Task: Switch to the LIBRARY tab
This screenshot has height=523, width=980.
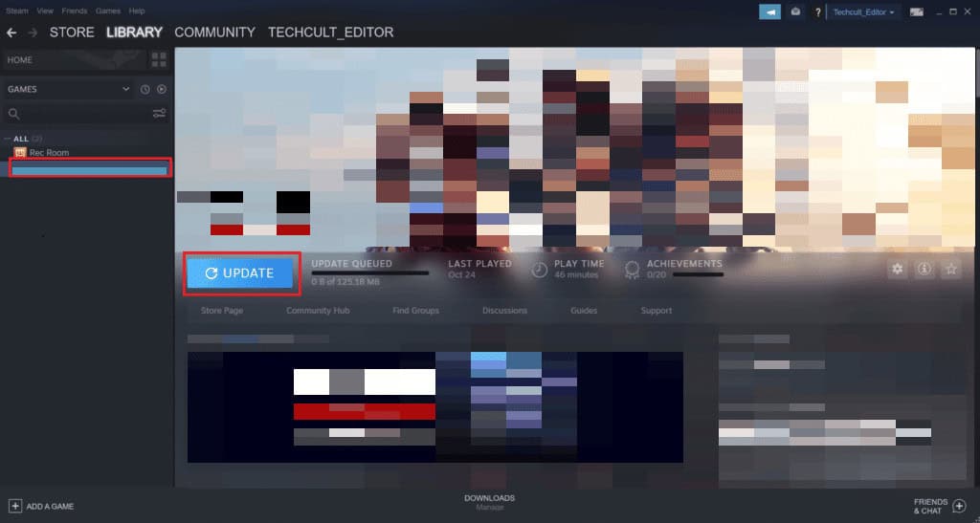Action: click(x=134, y=33)
